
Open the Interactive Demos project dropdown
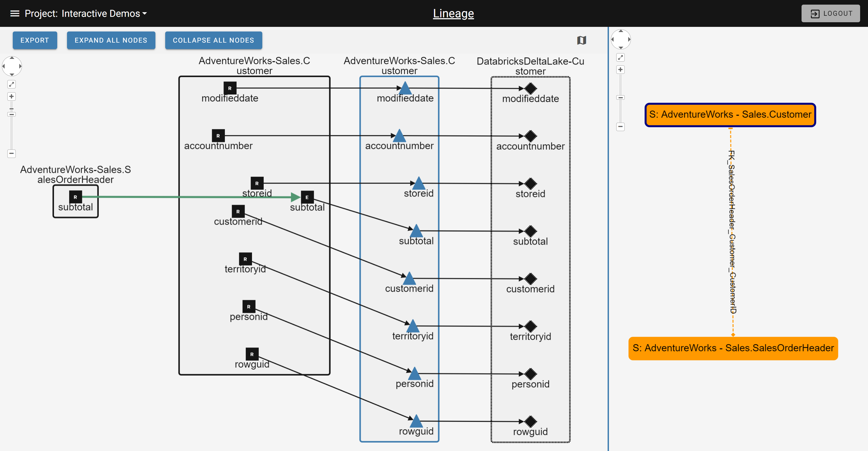coord(104,14)
